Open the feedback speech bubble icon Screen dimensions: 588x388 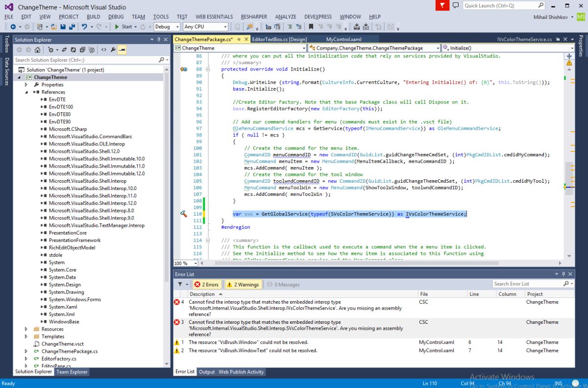(x=456, y=5)
